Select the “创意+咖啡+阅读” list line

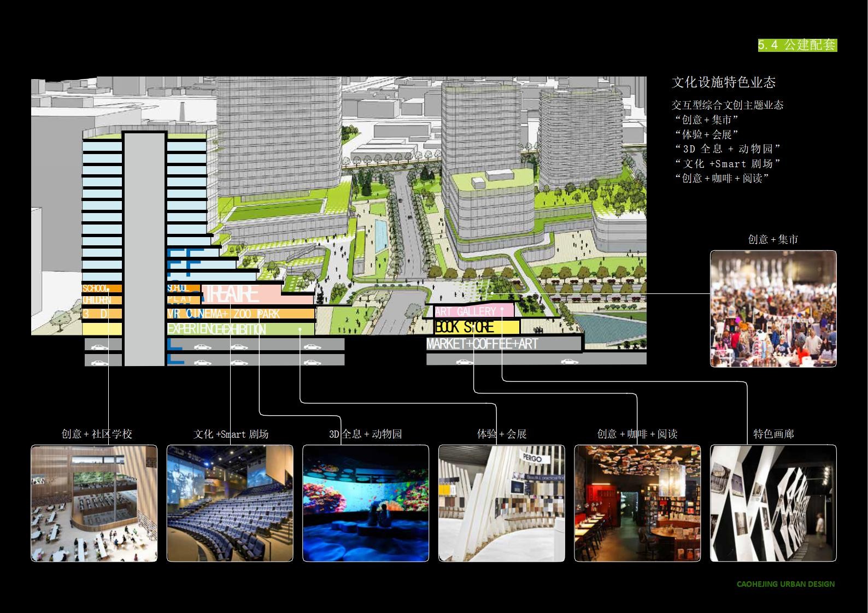(x=722, y=178)
